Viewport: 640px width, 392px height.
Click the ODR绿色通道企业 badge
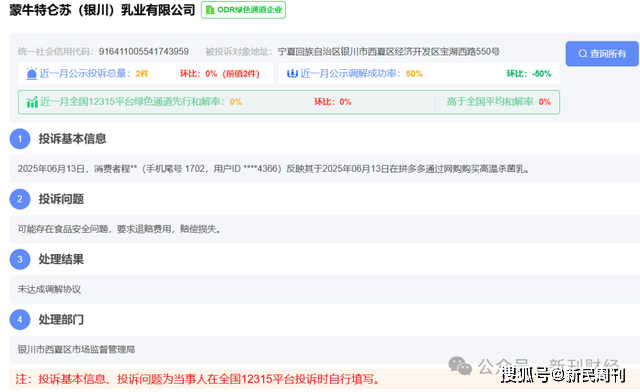point(243,10)
